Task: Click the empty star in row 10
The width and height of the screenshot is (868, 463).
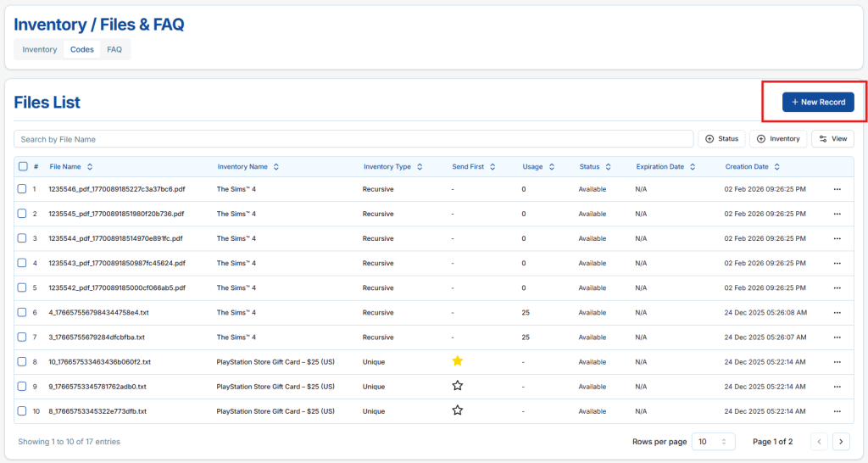Action: 458,410
